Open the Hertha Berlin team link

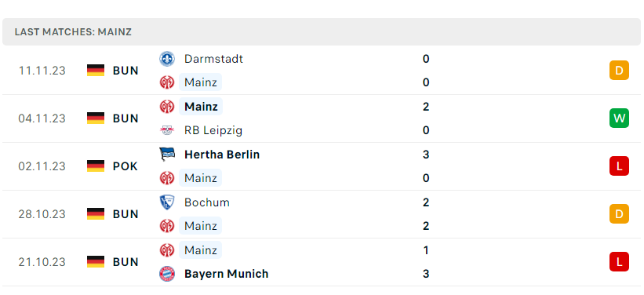[x=222, y=155]
